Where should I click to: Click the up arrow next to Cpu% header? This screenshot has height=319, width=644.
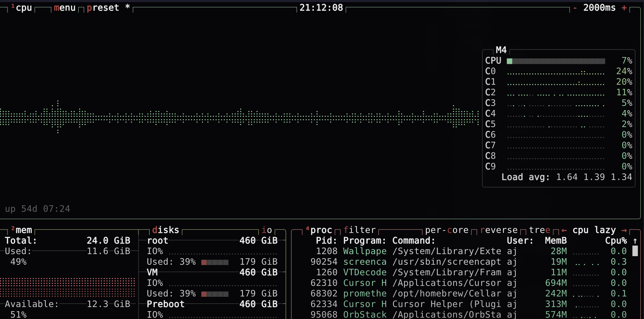tap(634, 240)
